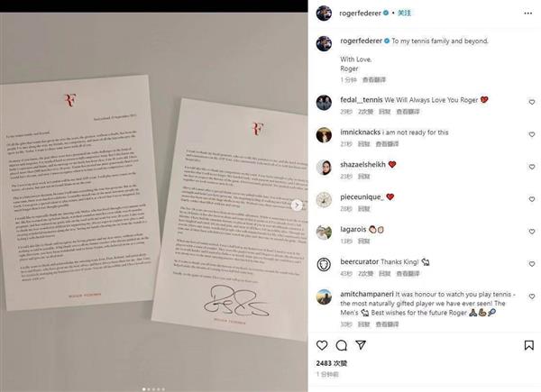This screenshot has width=541, height=392.
Task: Save post with bookmark icon
Action: point(528,345)
